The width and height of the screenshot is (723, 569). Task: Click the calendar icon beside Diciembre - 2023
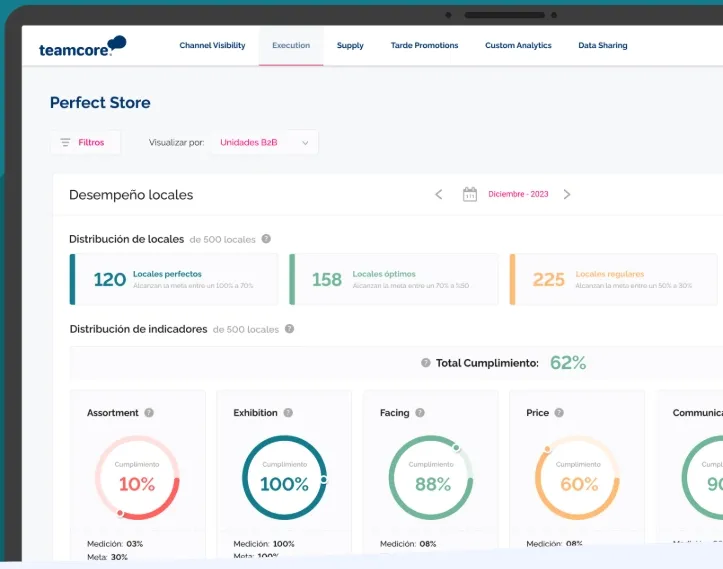click(x=470, y=194)
